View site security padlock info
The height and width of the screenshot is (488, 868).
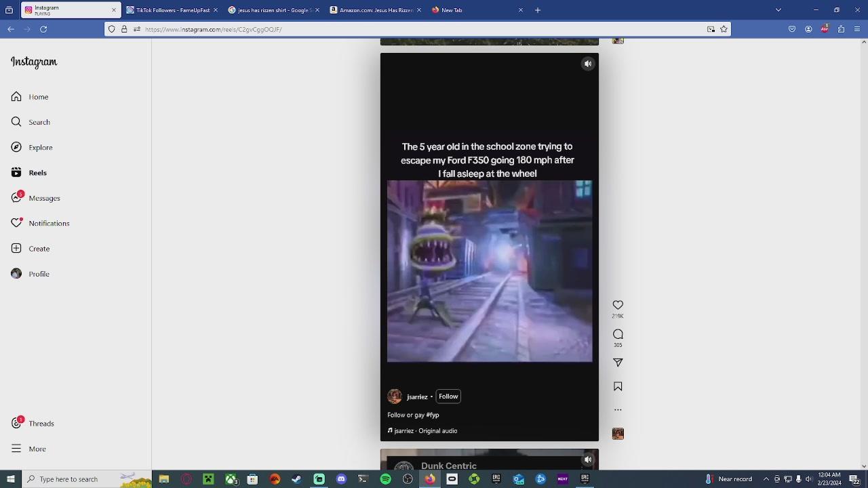pos(124,29)
